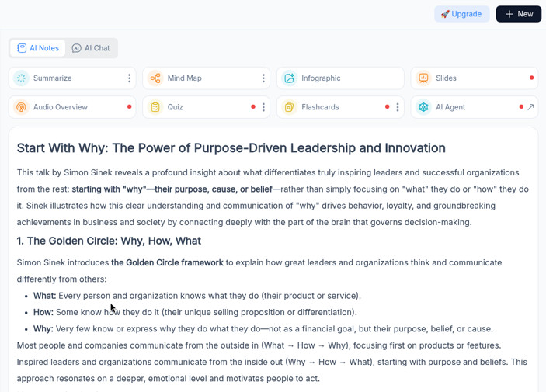The image size is (546, 392).
Task: Click the Summarize label
Action: pos(53,78)
